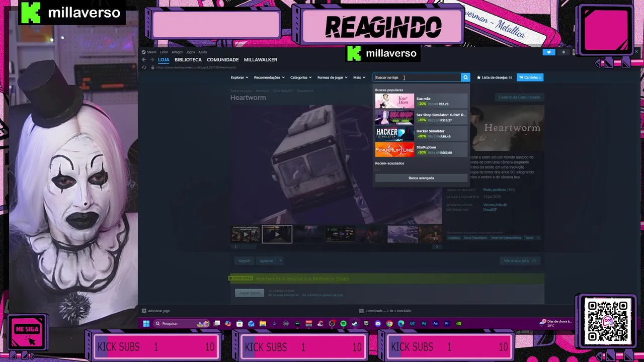Click the Steam announcements megaphone icon
Screen dimensions: 644x362
[x=549, y=52]
